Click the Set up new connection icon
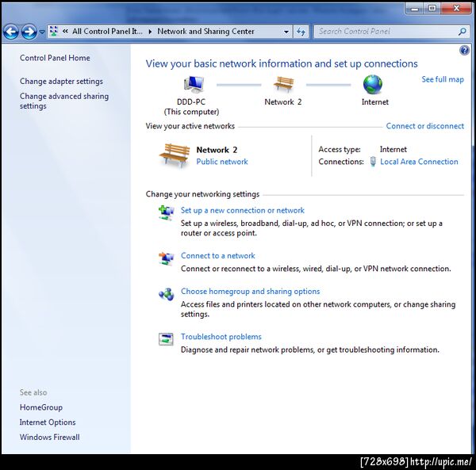 point(166,212)
